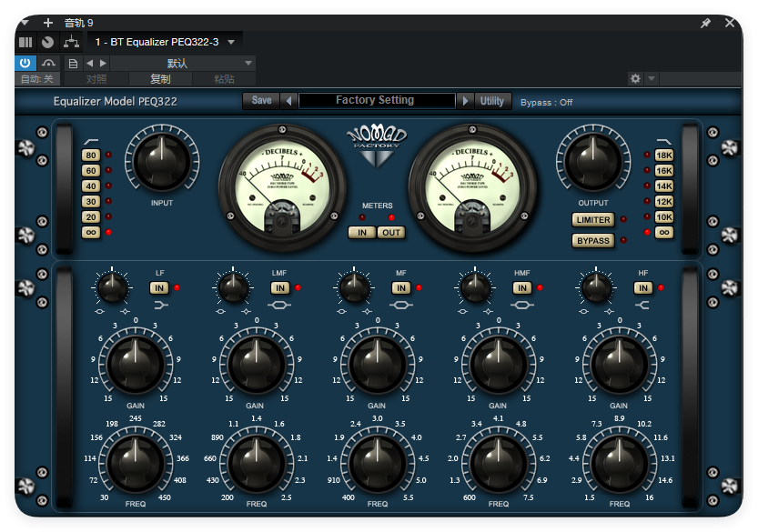Screen dimensions: 758x532
Task: Click the Factory Setting preset name field
Action: [x=377, y=101]
